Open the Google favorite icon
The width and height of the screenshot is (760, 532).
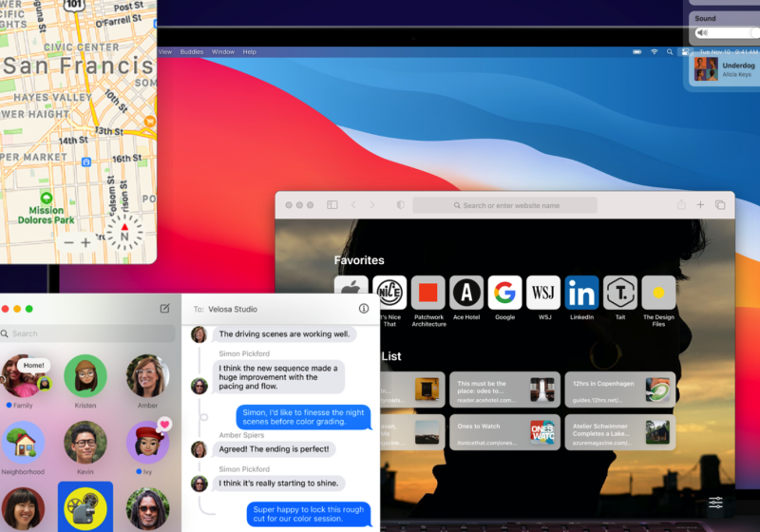coord(504,293)
